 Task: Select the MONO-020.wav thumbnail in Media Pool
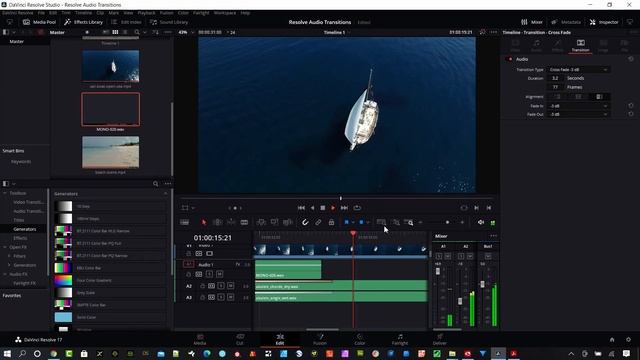pyautogui.click(x=111, y=109)
